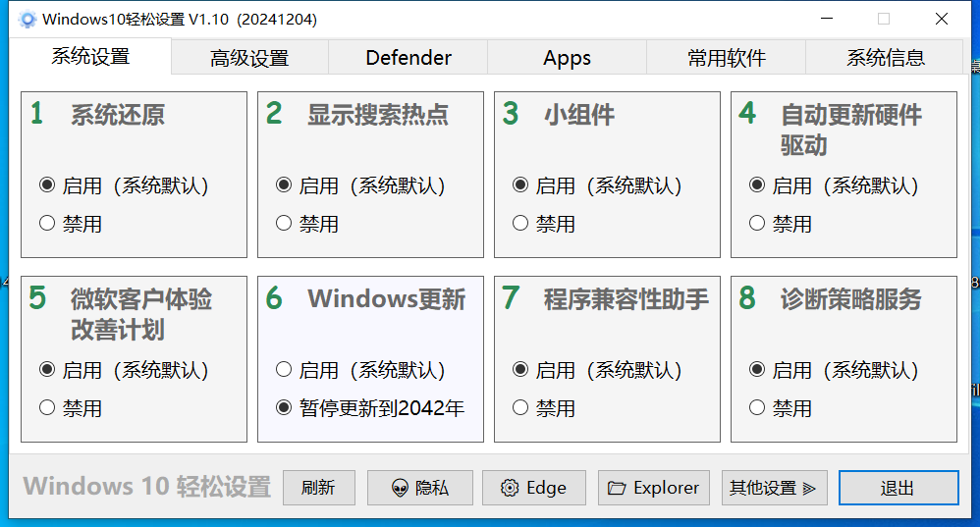Click the folder icon on Explorer button
Image resolution: width=980 pixels, height=527 pixels.
pos(617,489)
